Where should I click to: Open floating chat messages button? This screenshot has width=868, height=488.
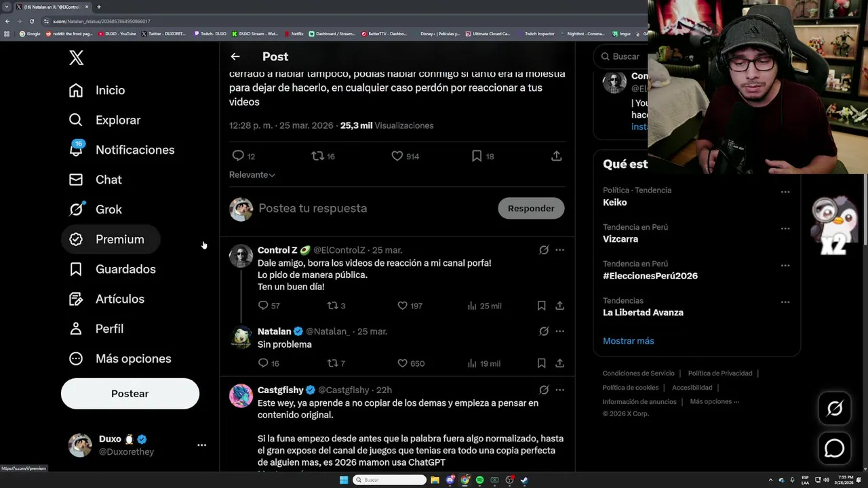[x=835, y=448]
